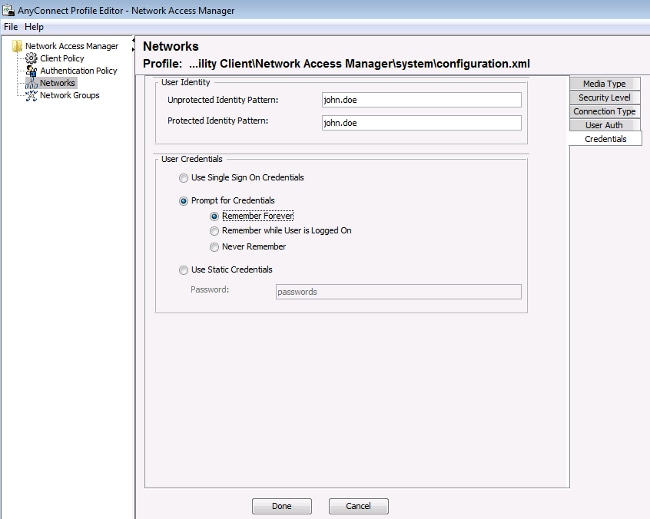Click the sidebar splitter collapse arrow
650x519 pixels.
tap(133, 40)
